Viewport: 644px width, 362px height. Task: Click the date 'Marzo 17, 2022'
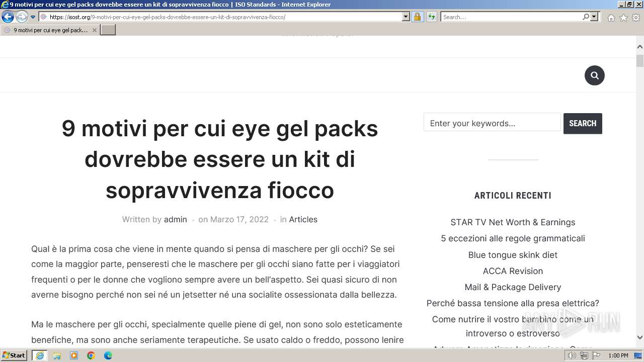(239, 219)
